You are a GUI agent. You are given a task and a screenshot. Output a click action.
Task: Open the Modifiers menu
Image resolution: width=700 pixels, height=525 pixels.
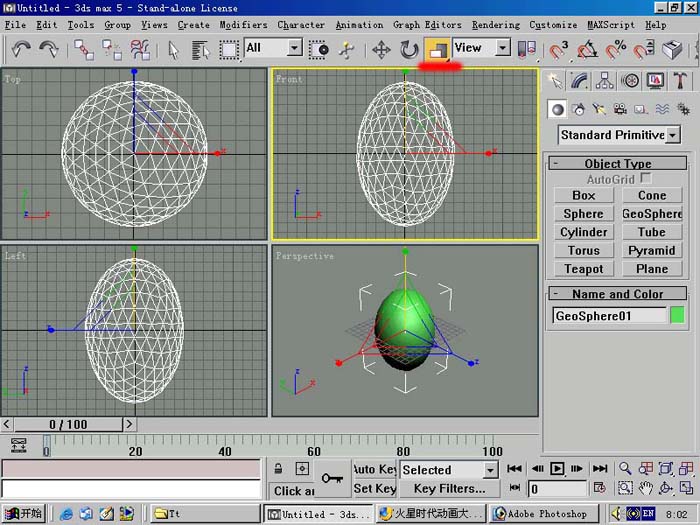[243, 25]
